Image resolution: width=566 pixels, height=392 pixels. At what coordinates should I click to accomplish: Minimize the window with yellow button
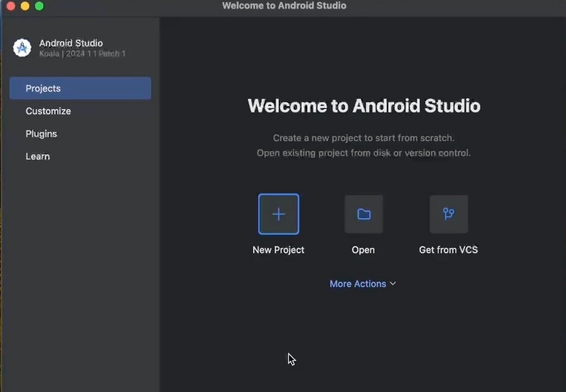click(x=25, y=6)
